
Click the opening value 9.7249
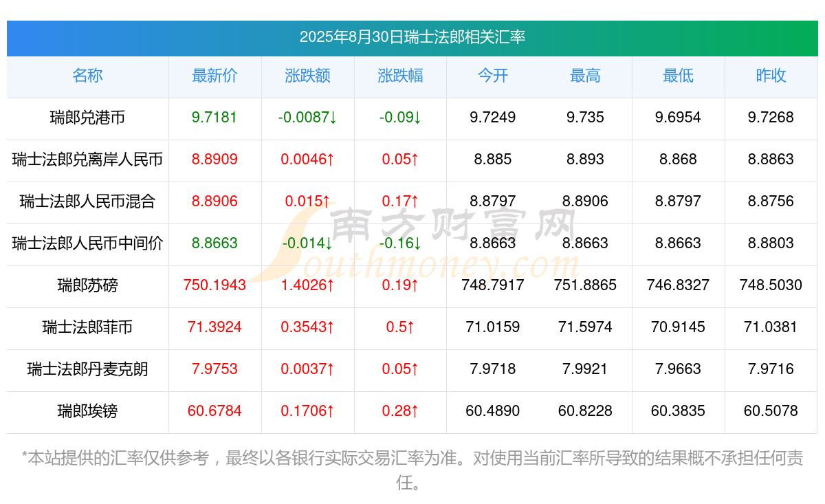pyautogui.click(x=493, y=118)
